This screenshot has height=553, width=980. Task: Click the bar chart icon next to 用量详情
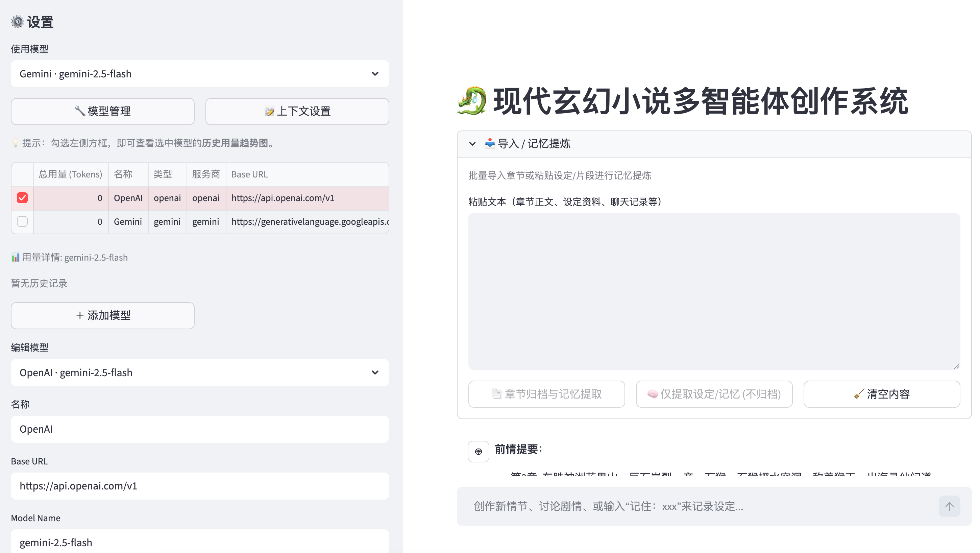tap(15, 257)
